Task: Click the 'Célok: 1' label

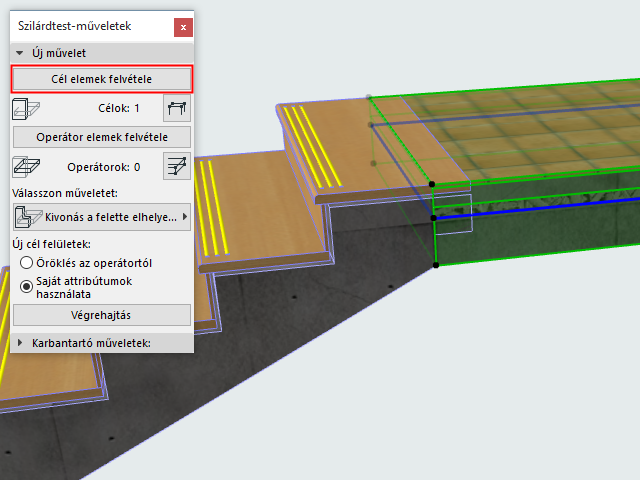Action: [119, 108]
